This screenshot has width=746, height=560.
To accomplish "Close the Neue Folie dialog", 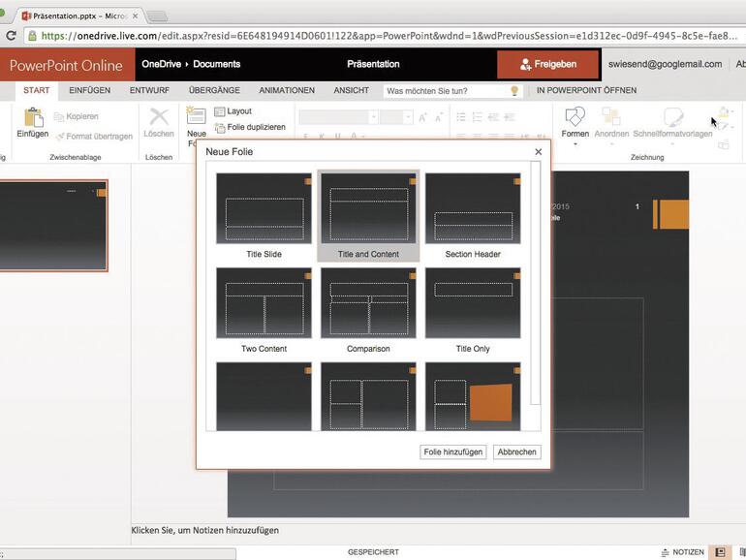I will pos(538,152).
